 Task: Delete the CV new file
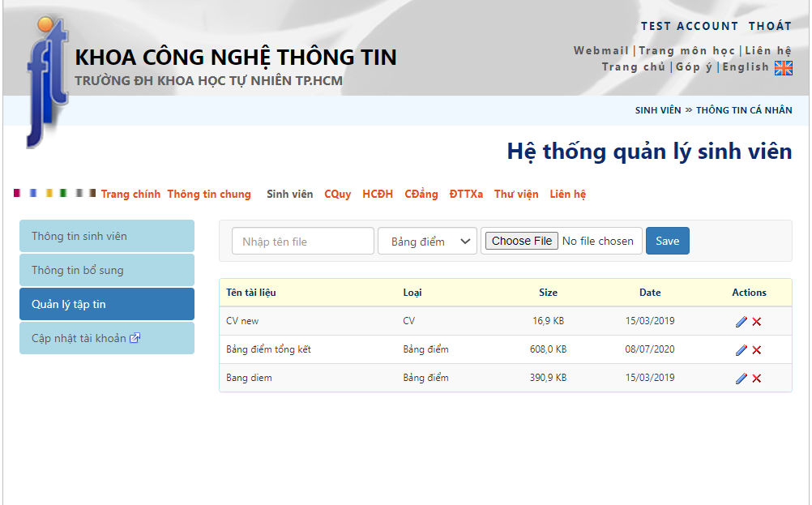pos(757,322)
